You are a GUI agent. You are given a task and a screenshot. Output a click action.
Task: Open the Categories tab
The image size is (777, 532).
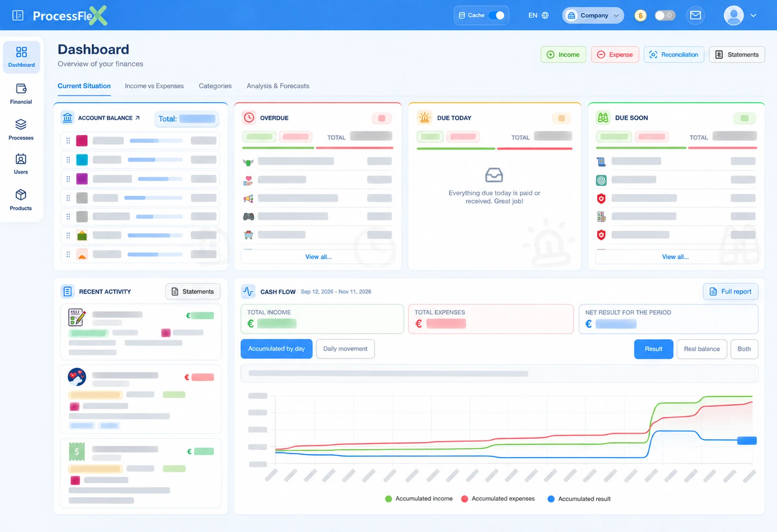(215, 86)
